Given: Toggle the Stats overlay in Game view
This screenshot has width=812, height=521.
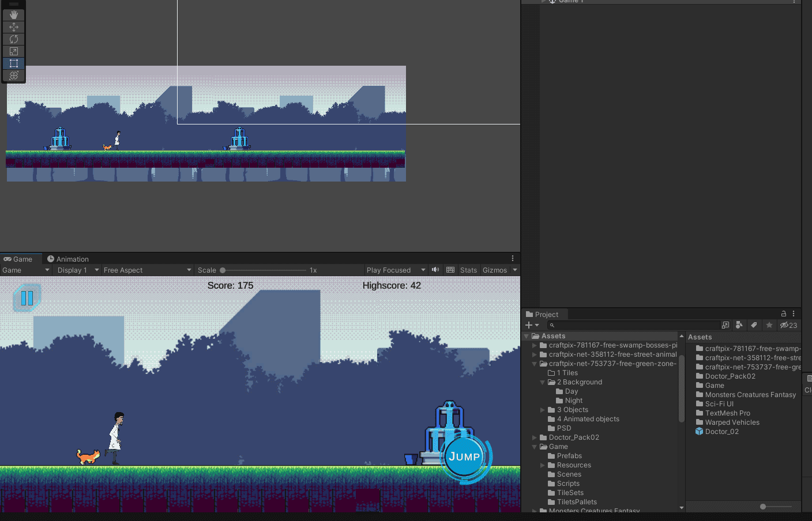Looking at the screenshot, I should click(x=468, y=270).
